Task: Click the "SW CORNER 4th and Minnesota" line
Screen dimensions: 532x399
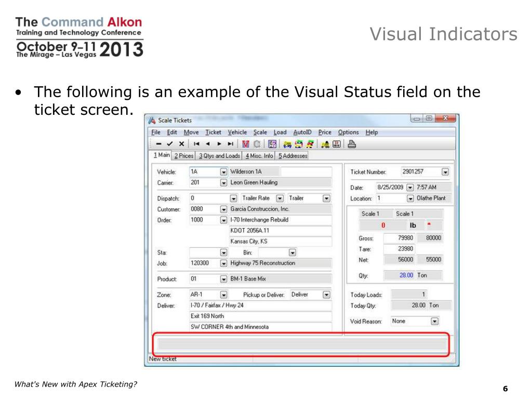Action: (260, 327)
